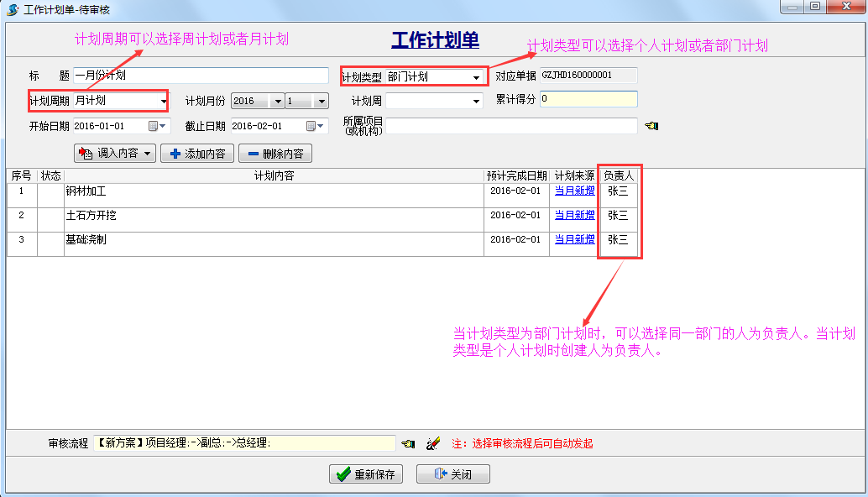Viewport: 868px width, 497px height.
Task: Open the empty 计划周 dropdown
Action: (x=477, y=100)
